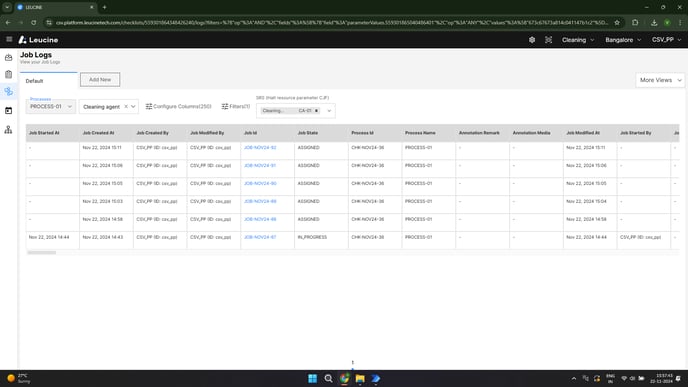Open Filters(1) panel
Viewport: 688px width, 387px height.
click(x=236, y=107)
